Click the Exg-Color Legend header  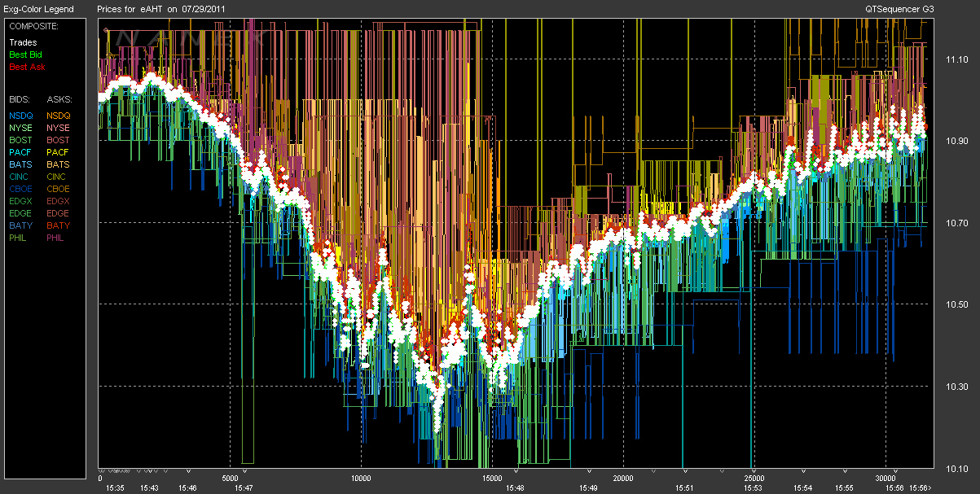pos(38,9)
